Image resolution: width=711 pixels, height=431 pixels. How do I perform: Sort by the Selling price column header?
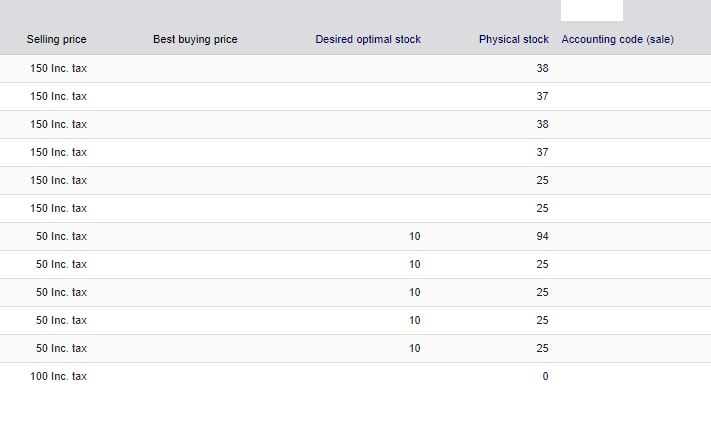pos(56,39)
